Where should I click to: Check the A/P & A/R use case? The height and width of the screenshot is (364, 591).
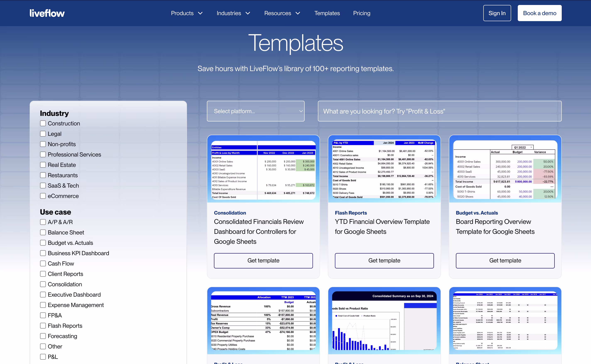[43, 222]
